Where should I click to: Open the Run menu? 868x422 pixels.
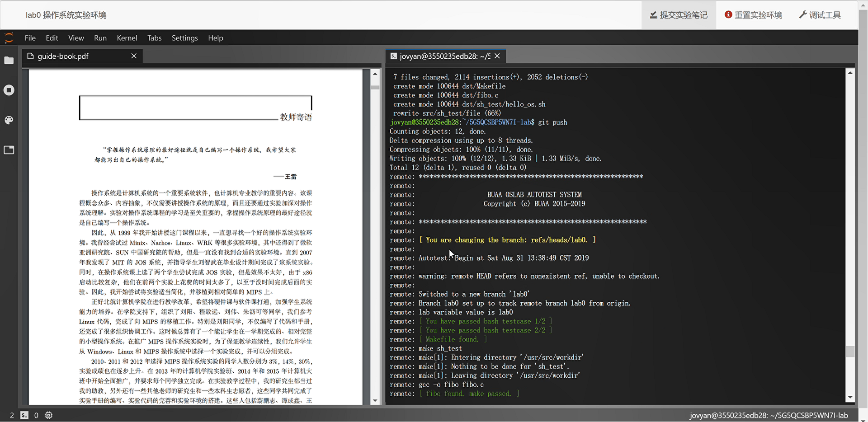(100, 38)
